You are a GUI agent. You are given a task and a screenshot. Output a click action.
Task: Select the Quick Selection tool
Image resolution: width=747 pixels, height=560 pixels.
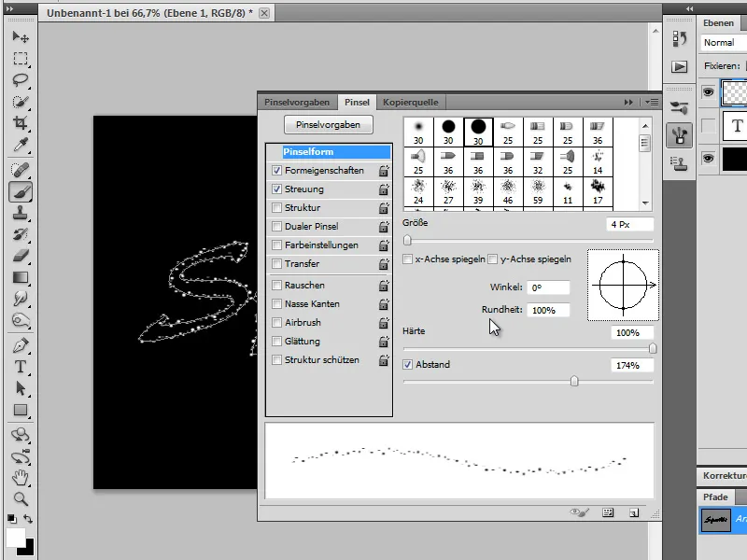click(20, 102)
